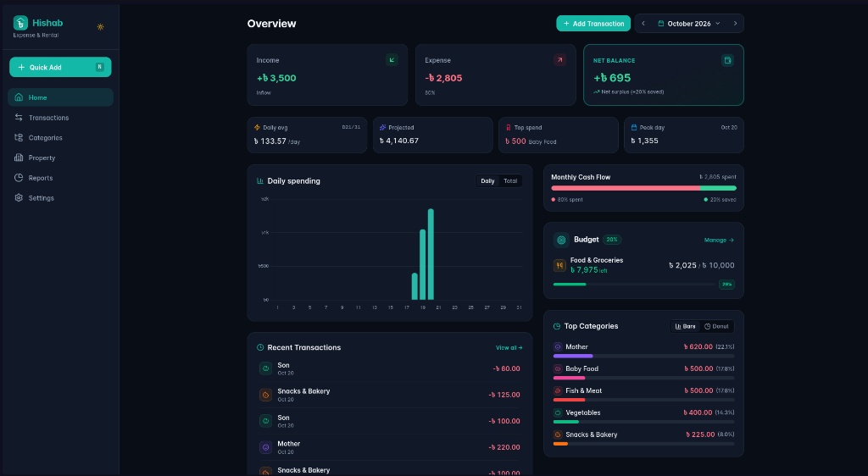Click the Projected sparkle icon
This screenshot has height=476, width=868.
pos(382,127)
